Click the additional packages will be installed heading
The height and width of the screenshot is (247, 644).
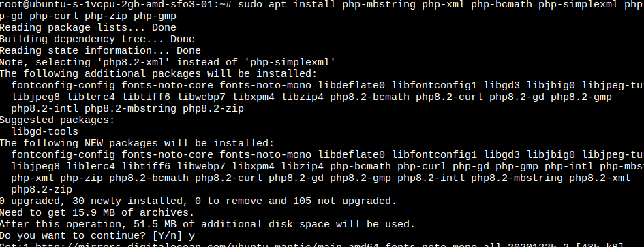click(x=159, y=74)
